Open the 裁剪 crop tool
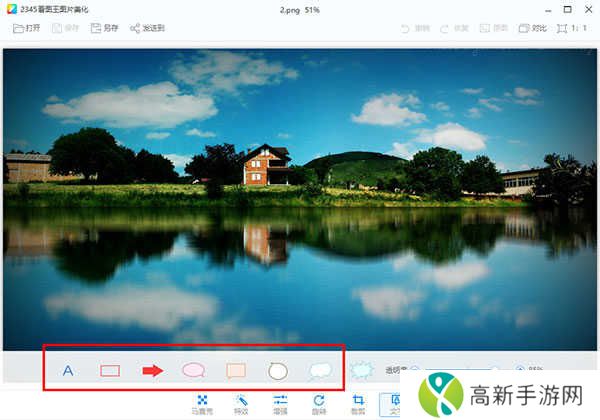 [x=358, y=403]
